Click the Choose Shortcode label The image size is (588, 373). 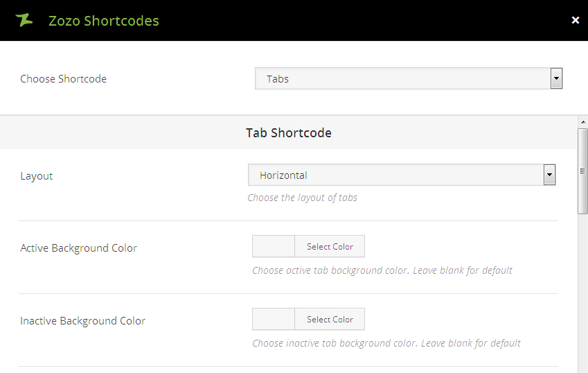pyautogui.click(x=64, y=79)
